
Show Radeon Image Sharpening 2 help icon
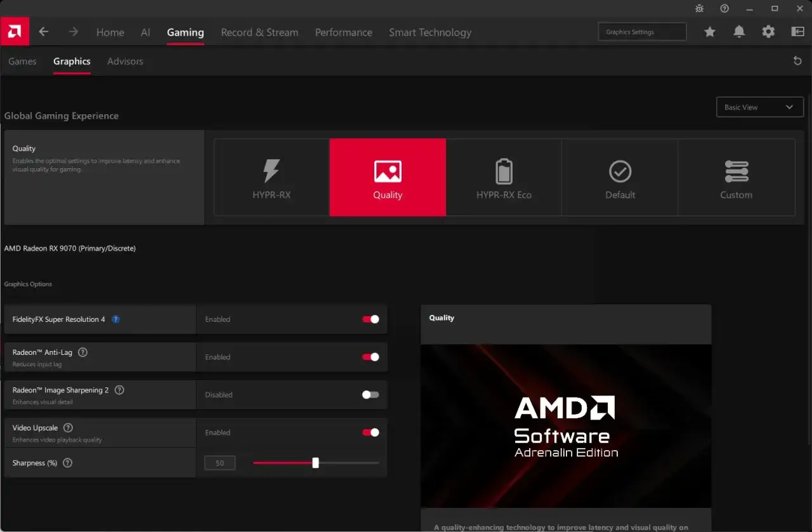(x=119, y=390)
